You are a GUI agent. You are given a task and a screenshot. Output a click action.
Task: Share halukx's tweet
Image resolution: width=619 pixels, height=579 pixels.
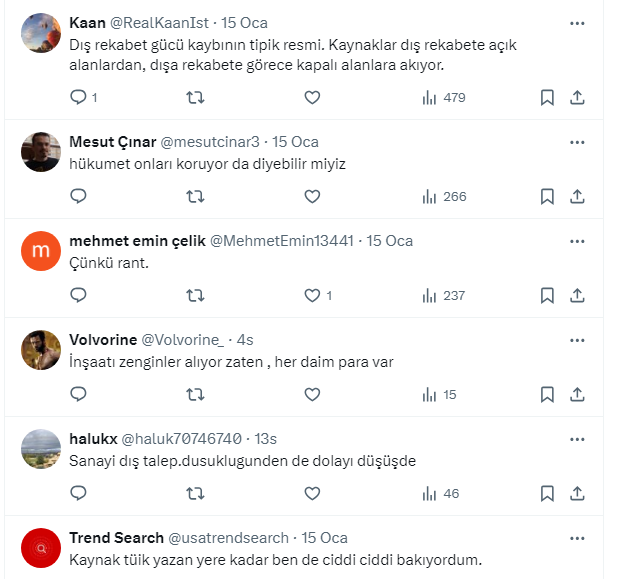pos(577,493)
